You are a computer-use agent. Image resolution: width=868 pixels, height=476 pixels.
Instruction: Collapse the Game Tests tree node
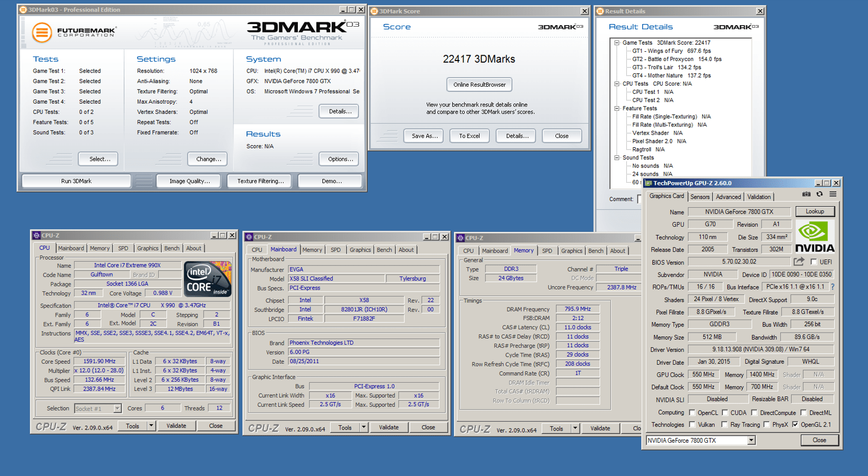tap(617, 43)
